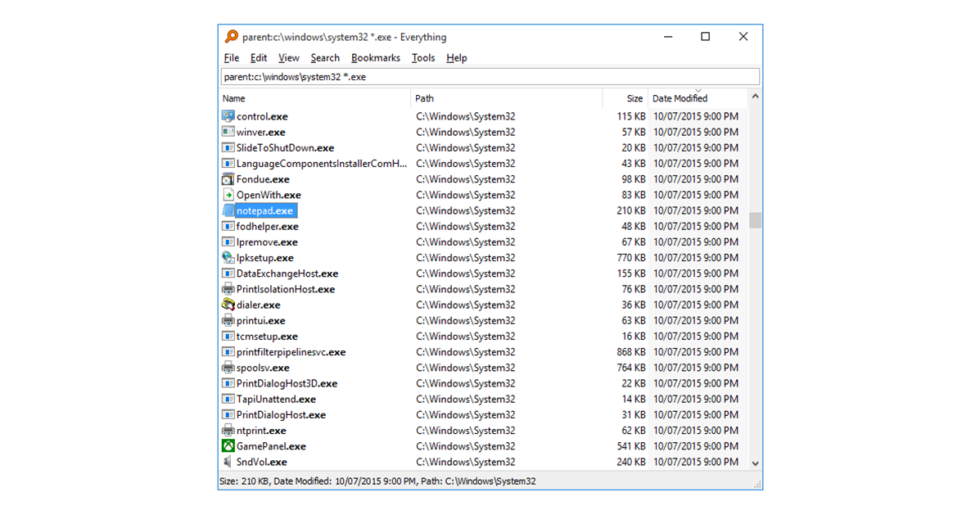Click the Everything magnifier icon in title bar
This screenshot has height=515, width=980.
(x=231, y=37)
